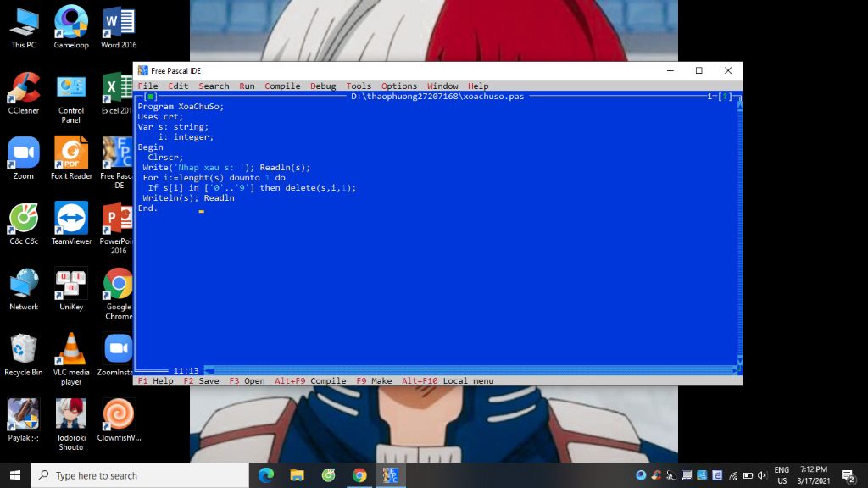Select the Paylak desktop shortcut

(23, 419)
